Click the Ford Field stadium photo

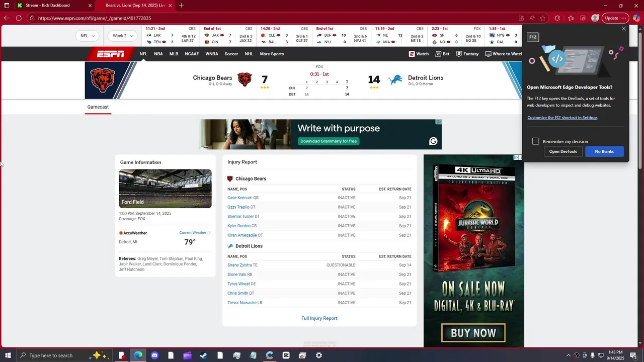[x=165, y=189]
